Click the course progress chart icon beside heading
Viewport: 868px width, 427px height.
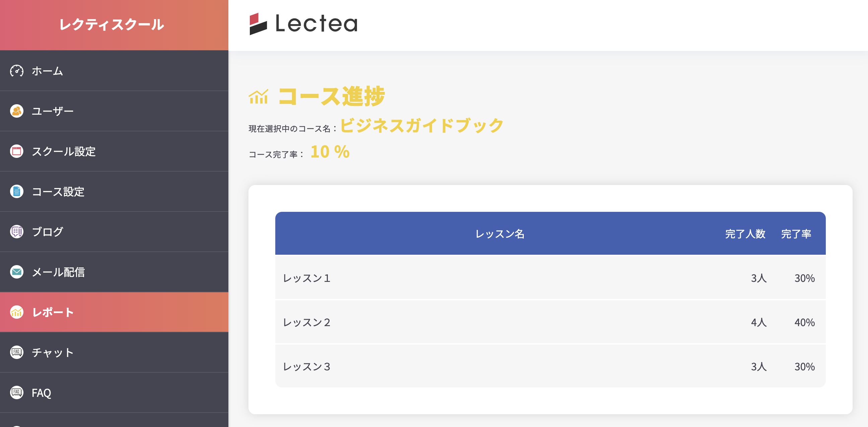259,97
